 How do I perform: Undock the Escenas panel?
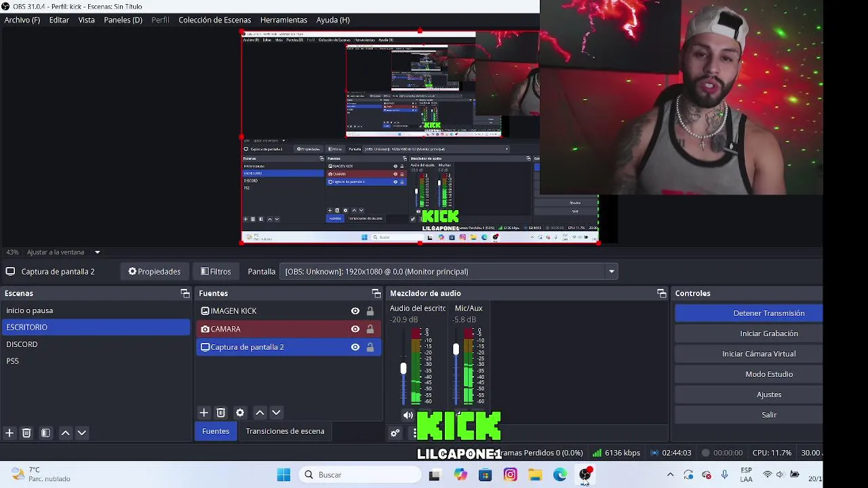point(185,293)
